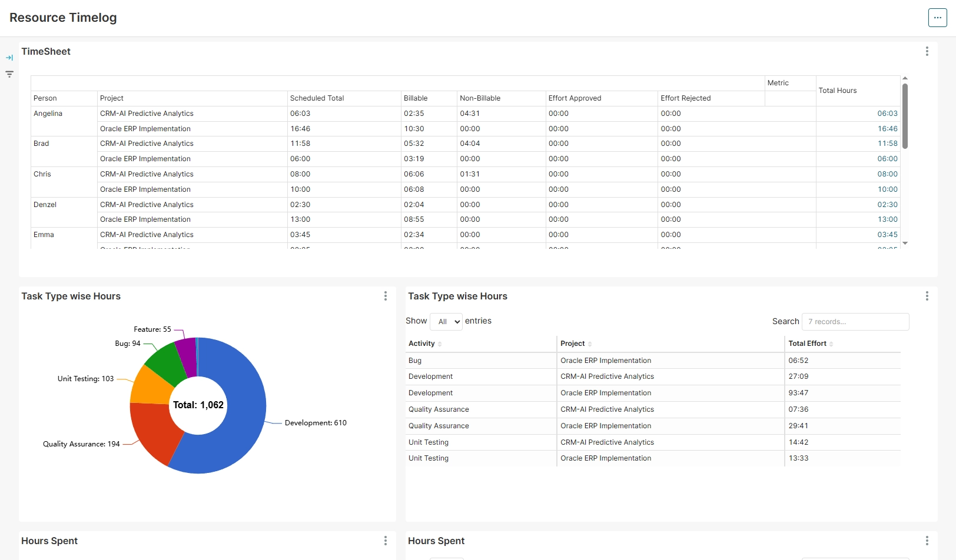The height and width of the screenshot is (560, 956).
Task: Click the sidebar expand arrow icon
Action: (9, 58)
